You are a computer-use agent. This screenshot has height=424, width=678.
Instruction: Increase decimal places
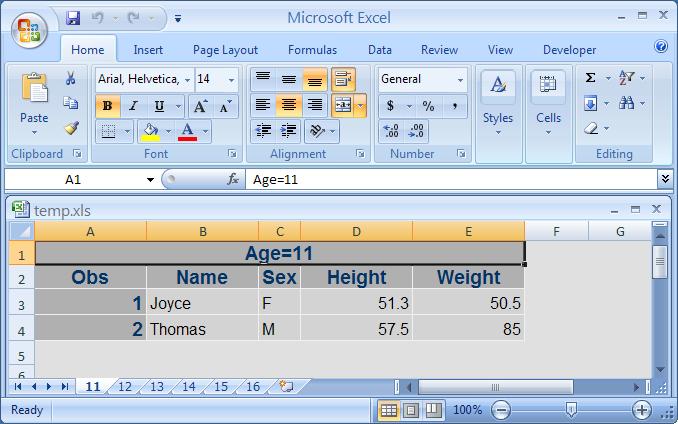[391, 131]
